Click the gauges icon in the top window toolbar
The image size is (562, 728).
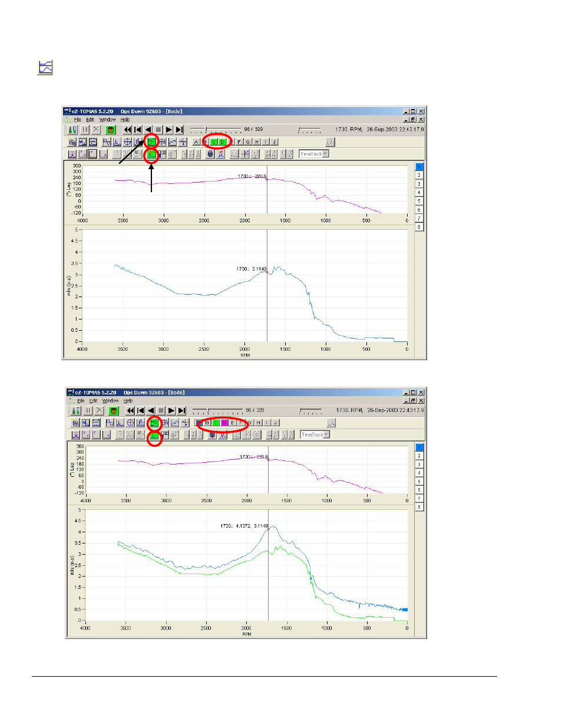click(x=72, y=130)
